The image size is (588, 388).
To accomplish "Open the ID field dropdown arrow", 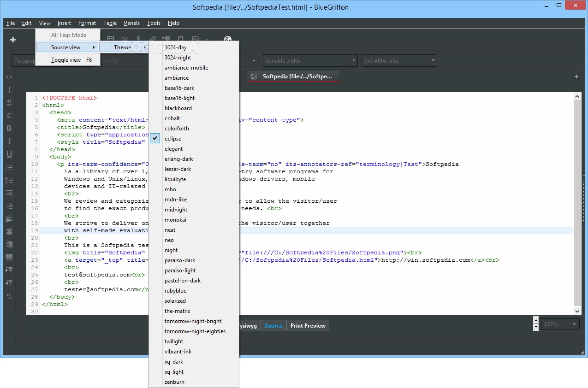I will [254, 60].
